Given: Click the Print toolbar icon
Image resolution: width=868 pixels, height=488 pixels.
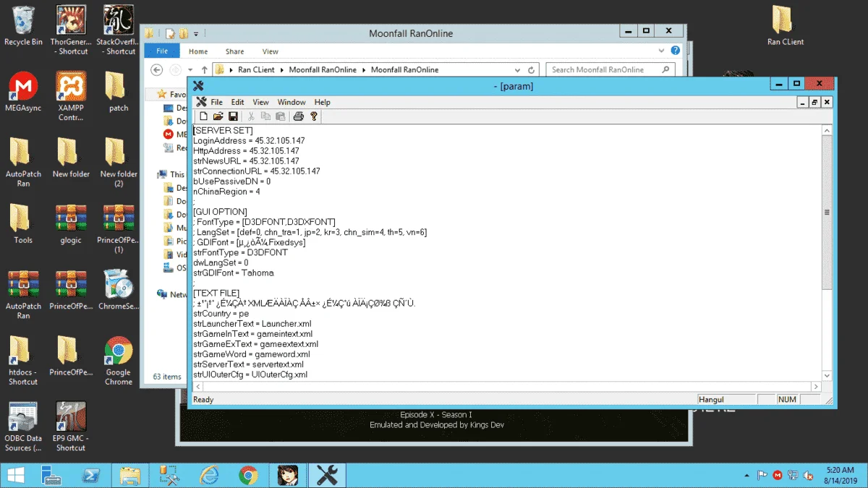Looking at the screenshot, I should 298,116.
